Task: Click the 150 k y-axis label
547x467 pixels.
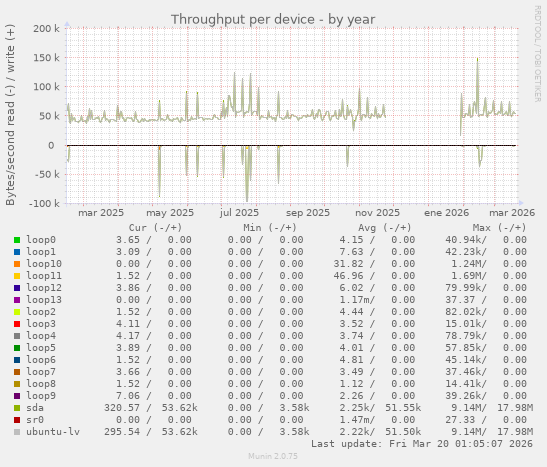Action: coord(46,58)
